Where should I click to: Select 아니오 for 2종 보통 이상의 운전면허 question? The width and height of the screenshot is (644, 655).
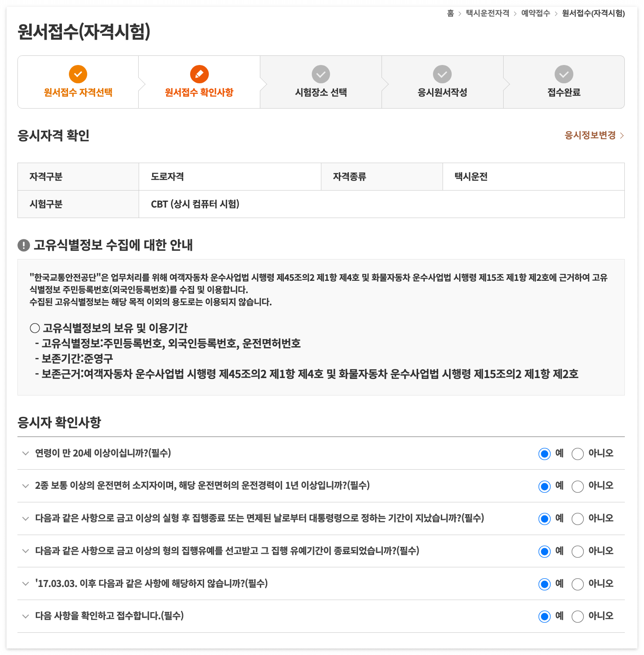578,486
